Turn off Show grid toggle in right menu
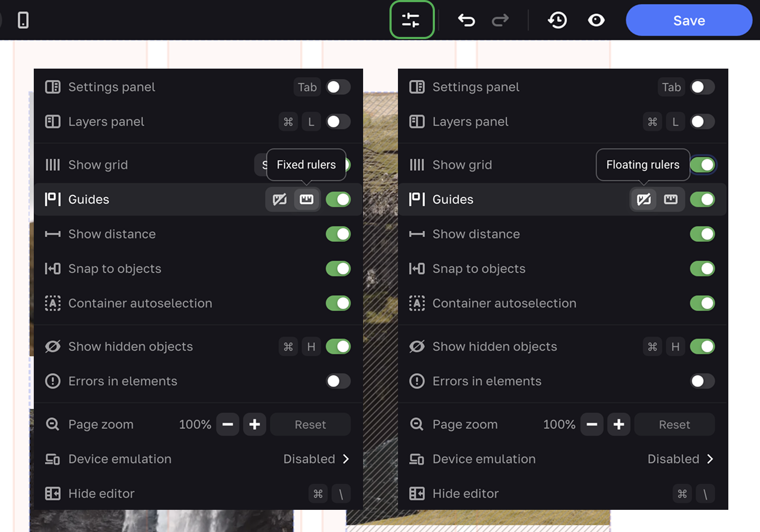Screen dimensions: 760x532 [x=702, y=165]
